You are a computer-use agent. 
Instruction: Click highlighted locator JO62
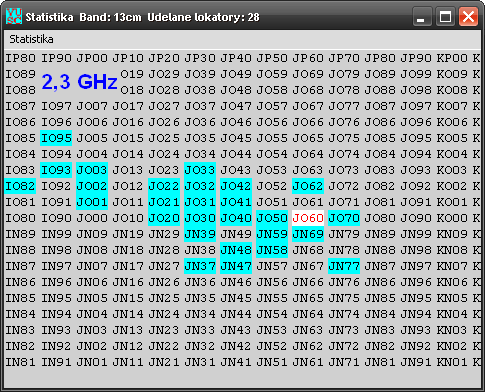coord(308,186)
